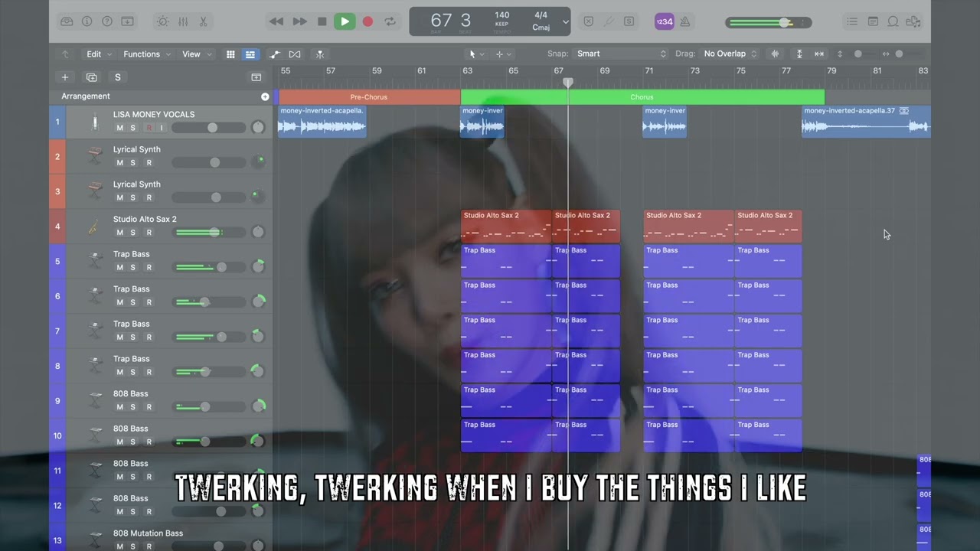This screenshot has width=980, height=551.
Task: Mute the LISA MONEY VOCALS track
Action: point(119,128)
